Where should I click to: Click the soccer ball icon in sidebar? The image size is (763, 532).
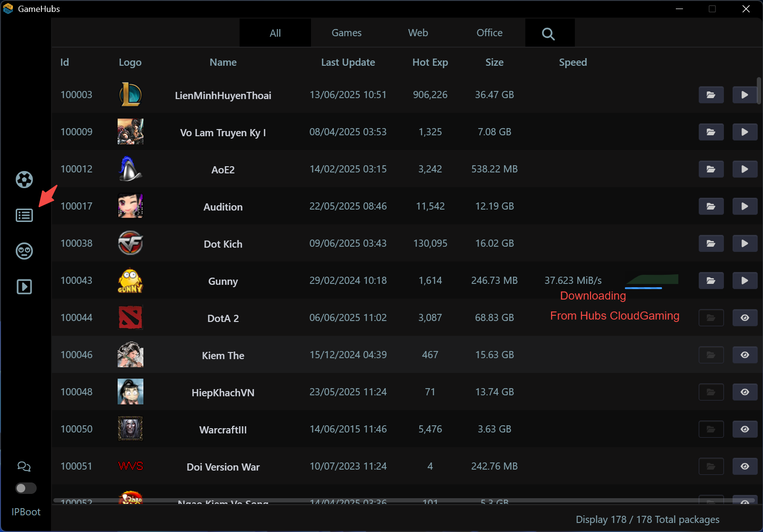tap(24, 180)
